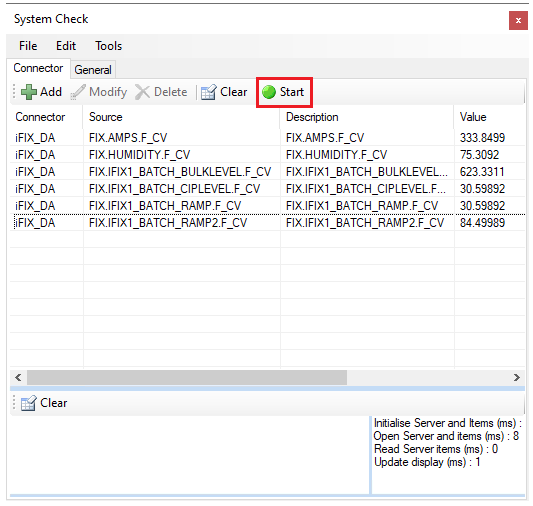The width and height of the screenshot is (533, 506).
Task: Click the green plus Add icon
Action: click(29, 92)
